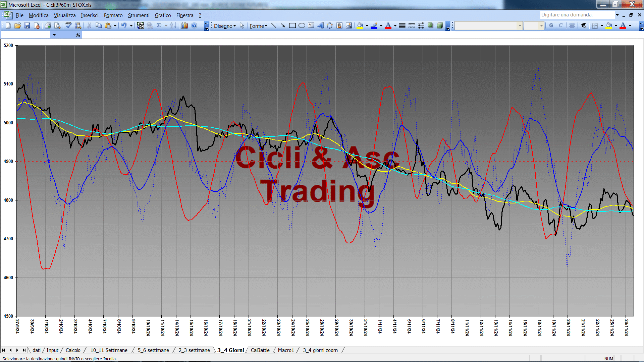Toggle Italic (C) formatting
The width and height of the screenshot is (644, 362).
[x=560, y=25]
